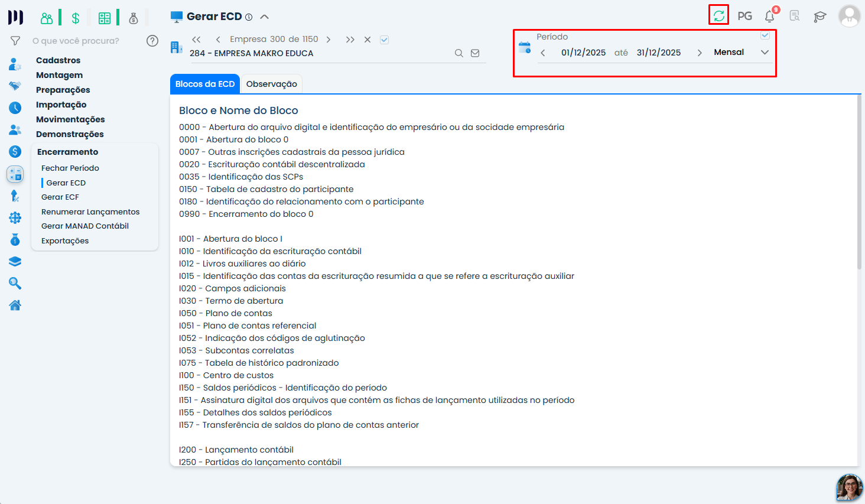Image resolution: width=865 pixels, height=504 pixels.
Task: Open the notifications bell
Action: point(770,16)
